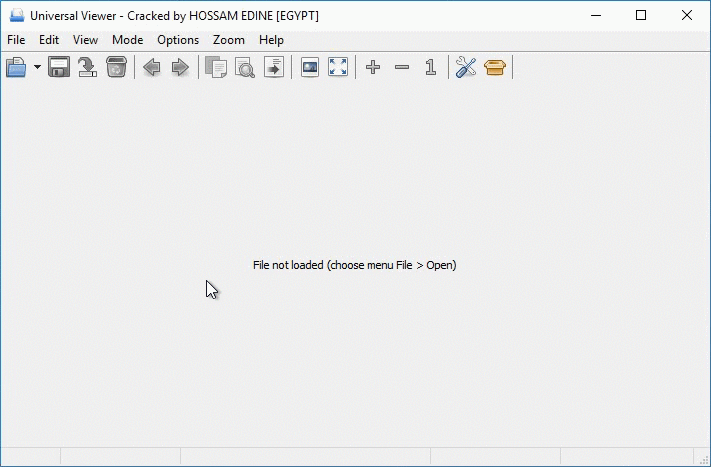Viewport: 711px width, 467px height.
Task: Expand the Open file dropdown arrow
Action: (37, 67)
